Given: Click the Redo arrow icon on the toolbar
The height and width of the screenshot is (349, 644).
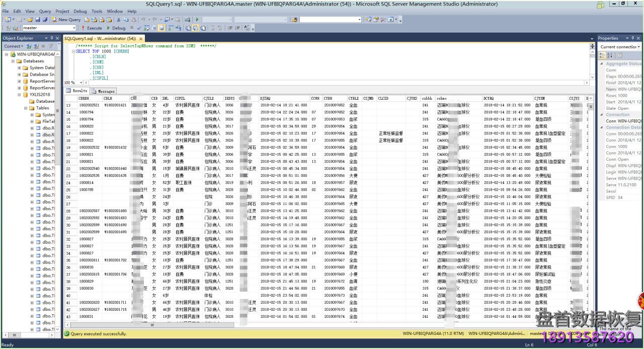Looking at the screenshot, I should (155, 19).
